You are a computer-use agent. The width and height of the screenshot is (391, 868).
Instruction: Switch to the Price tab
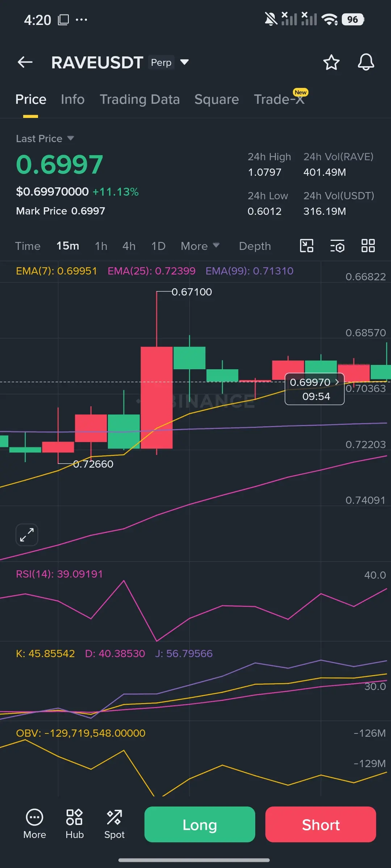[x=31, y=99]
